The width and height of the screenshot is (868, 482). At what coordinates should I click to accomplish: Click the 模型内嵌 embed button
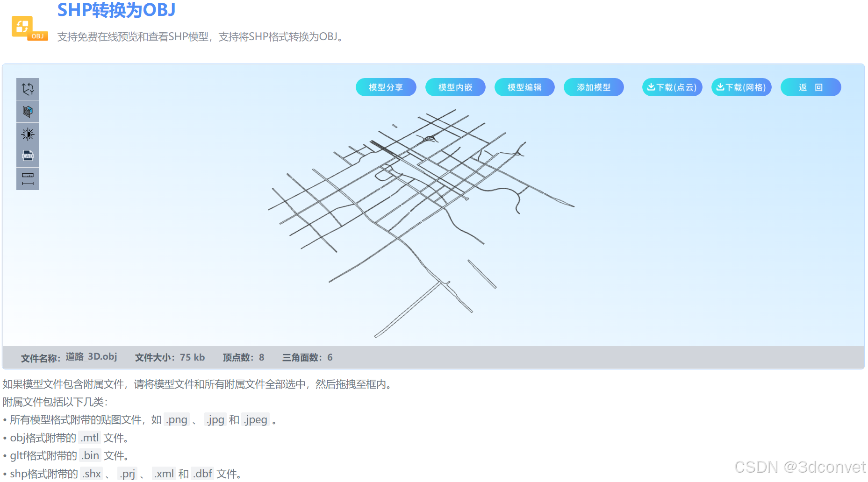[455, 87]
